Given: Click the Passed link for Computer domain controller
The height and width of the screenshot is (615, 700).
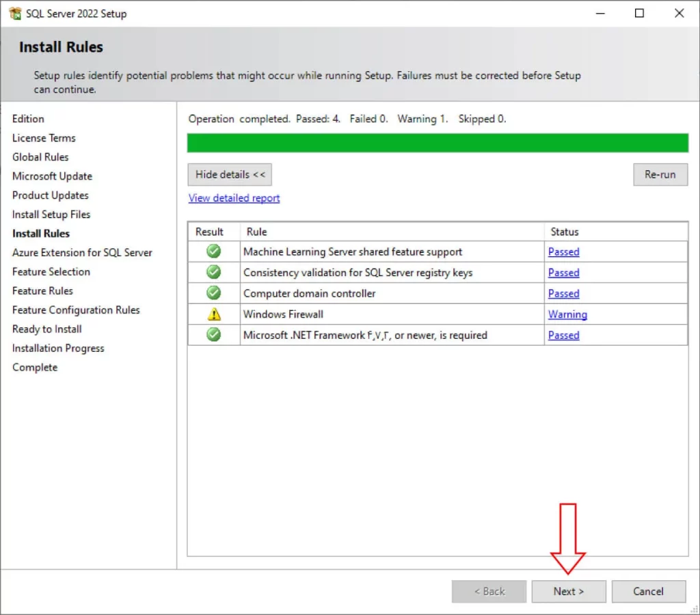Looking at the screenshot, I should coord(563,293).
